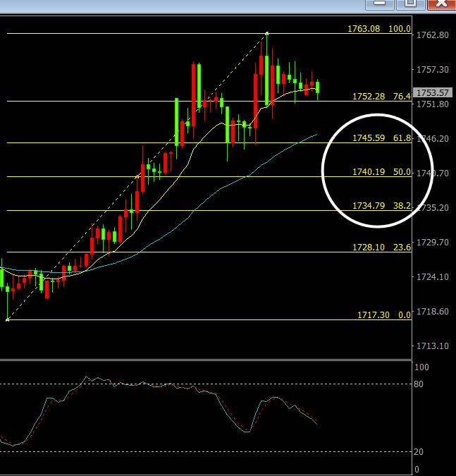456x476 pixels.
Task: Click the 1728.10 23.6 Fibonacci label
Action: [381, 248]
